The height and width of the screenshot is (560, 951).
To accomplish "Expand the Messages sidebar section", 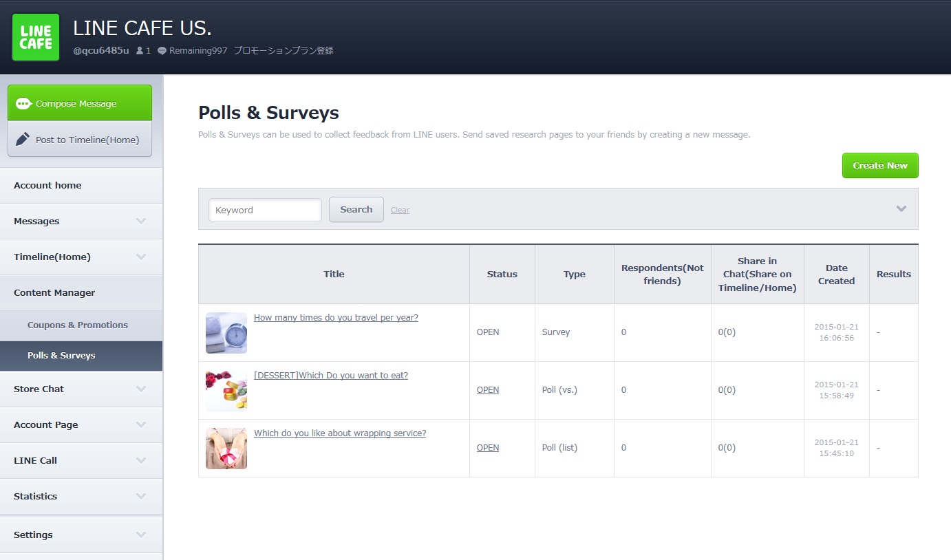I will pyautogui.click(x=141, y=221).
